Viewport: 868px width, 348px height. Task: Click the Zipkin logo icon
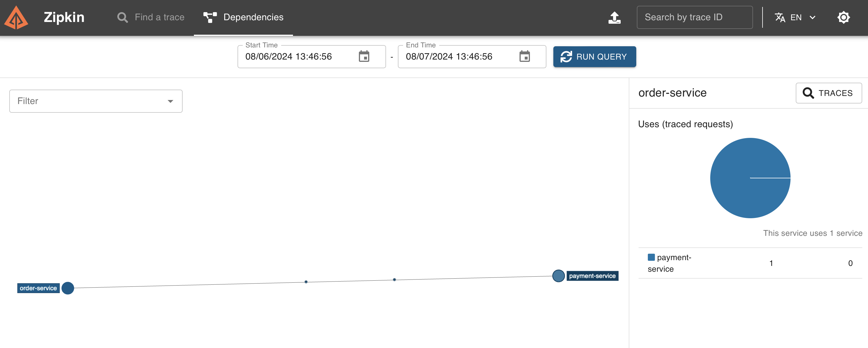(x=16, y=18)
